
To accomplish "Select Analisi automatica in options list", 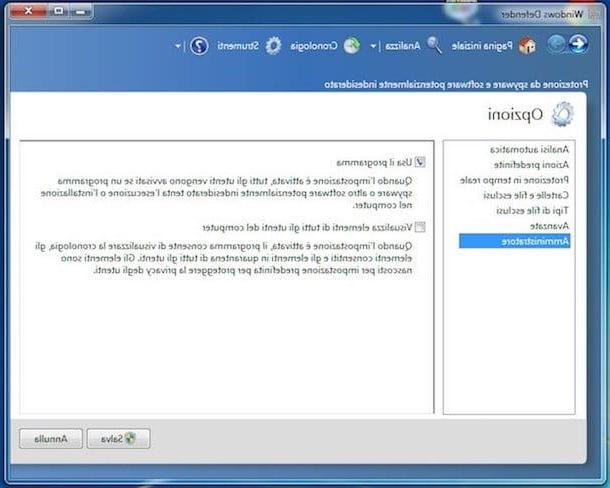I will pyautogui.click(x=529, y=149).
